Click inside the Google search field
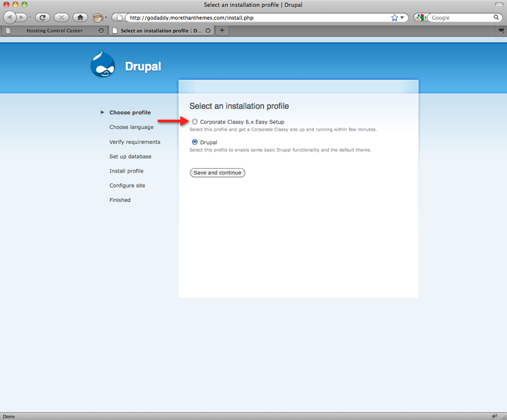This screenshot has height=420, width=507. [461, 18]
